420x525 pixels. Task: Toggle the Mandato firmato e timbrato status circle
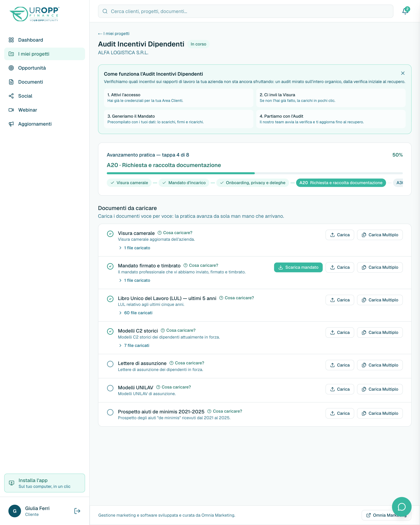click(110, 266)
